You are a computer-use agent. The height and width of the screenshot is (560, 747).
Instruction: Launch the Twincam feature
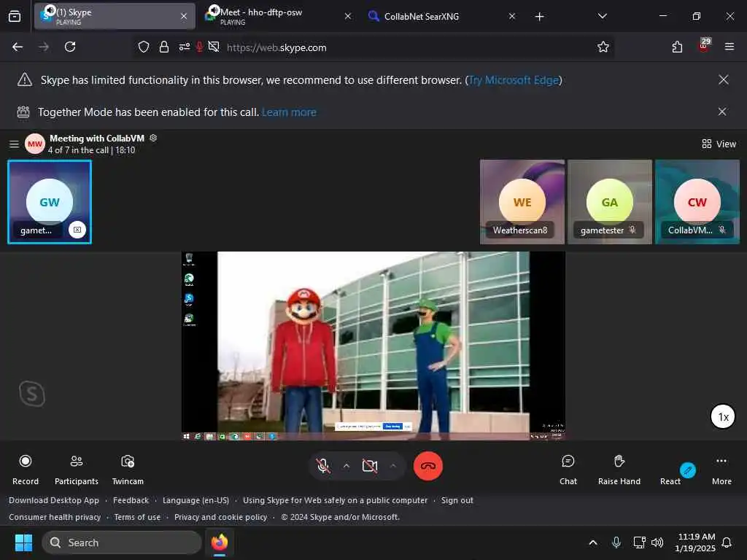128,469
